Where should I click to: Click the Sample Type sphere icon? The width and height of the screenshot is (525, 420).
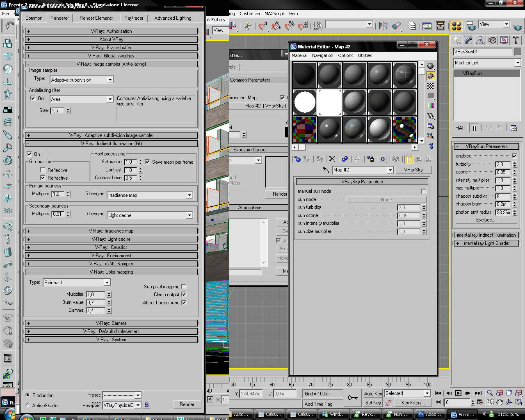[x=430, y=66]
